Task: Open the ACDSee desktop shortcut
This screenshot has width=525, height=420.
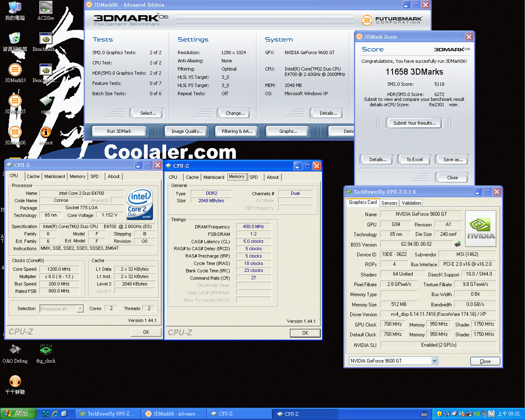Action: 46,11
